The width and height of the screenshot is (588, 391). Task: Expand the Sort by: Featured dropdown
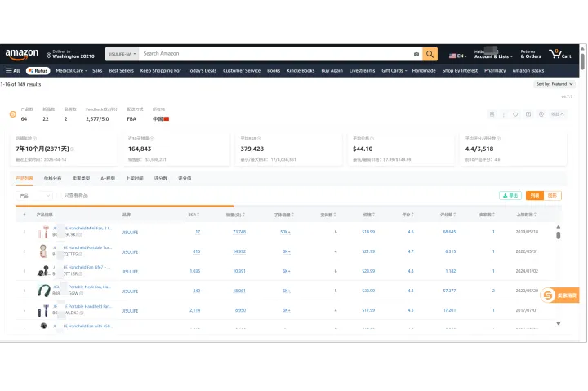coord(555,84)
